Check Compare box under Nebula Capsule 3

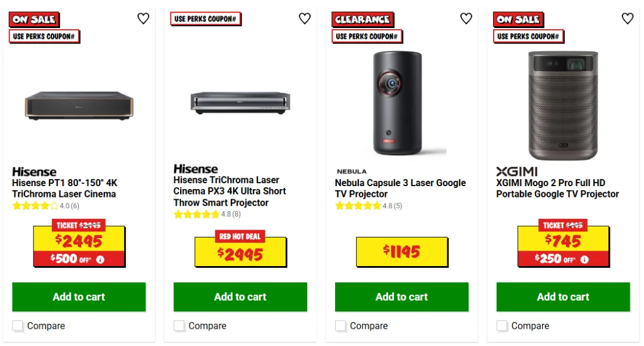(x=340, y=326)
